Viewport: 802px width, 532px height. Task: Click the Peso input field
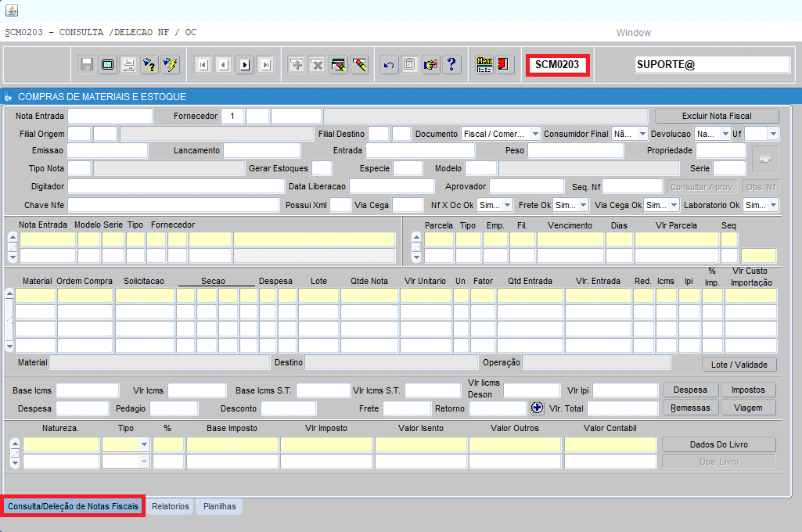tap(575, 150)
